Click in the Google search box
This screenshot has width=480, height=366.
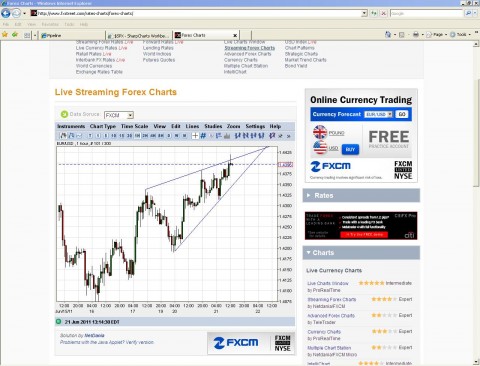pos(427,13)
